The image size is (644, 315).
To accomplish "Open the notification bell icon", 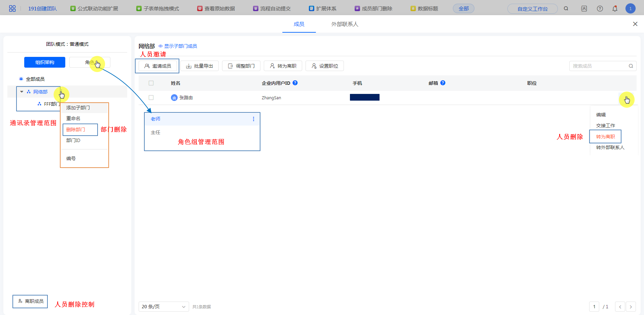I will (x=615, y=8).
